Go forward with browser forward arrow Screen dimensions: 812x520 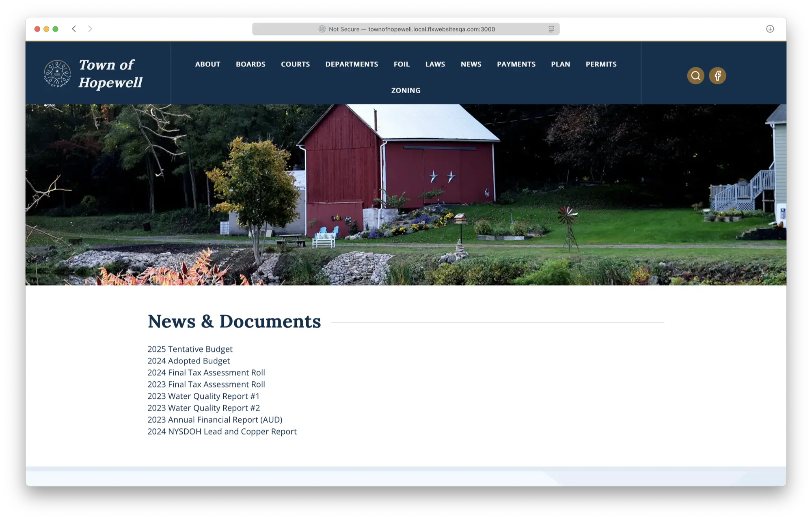pyautogui.click(x=90, y=29)
